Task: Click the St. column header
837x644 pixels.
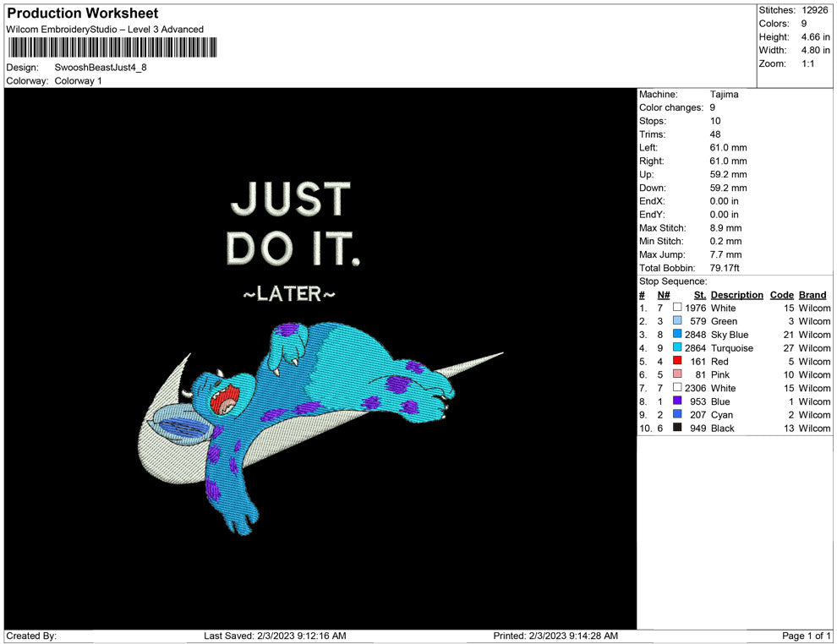Action: pos(699,295)
